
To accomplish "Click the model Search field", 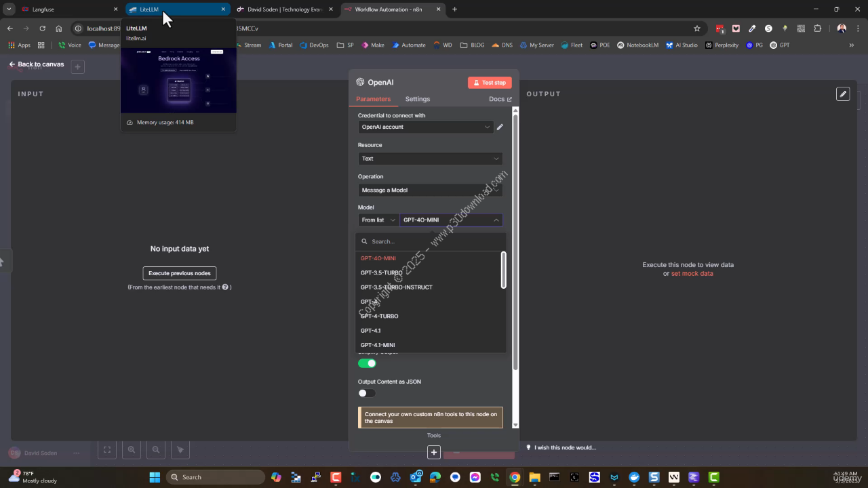I will (431, 241).
